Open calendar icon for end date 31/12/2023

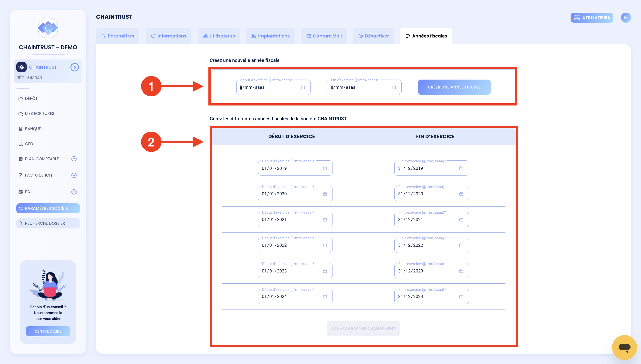(461, 271)
